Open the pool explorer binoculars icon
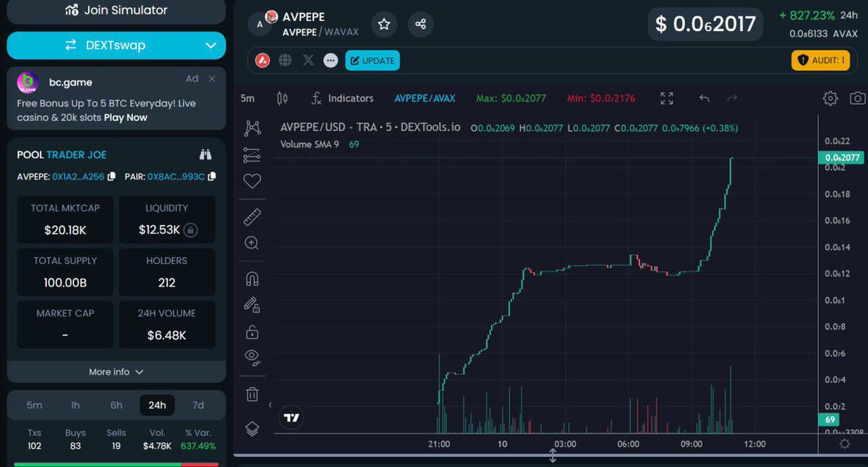Screen dimensions: 868x467 coord(206,154)
